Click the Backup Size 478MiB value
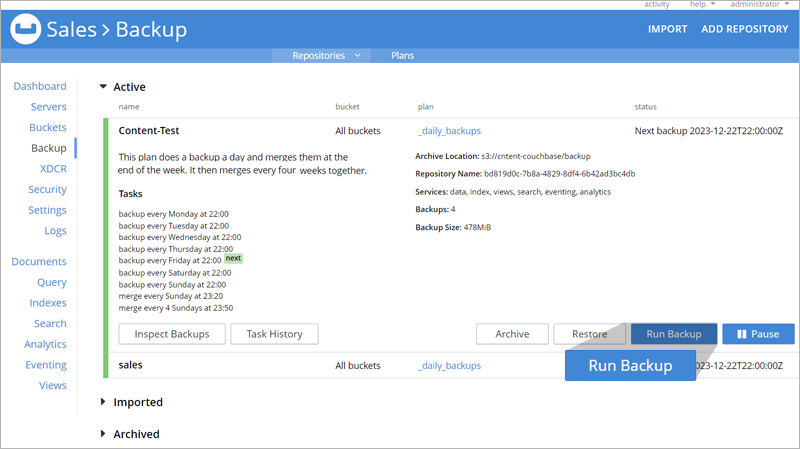 pos(477,227)
